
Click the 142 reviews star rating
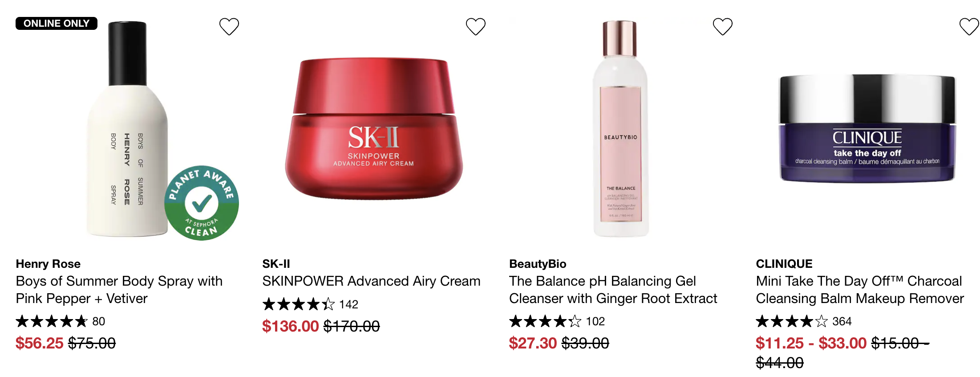310,304
